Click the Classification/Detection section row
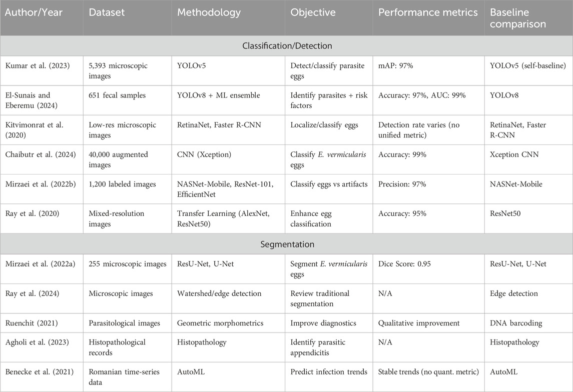 [x=286, y=45]
